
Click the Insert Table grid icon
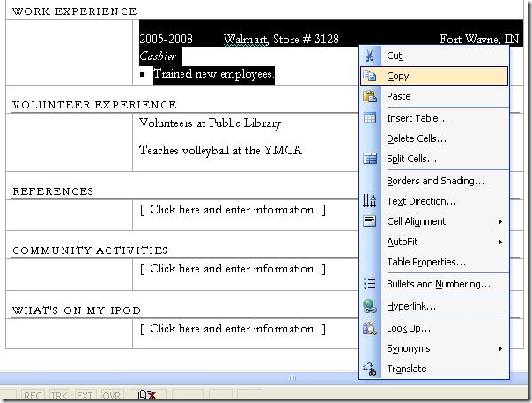(x=370, y=118)
